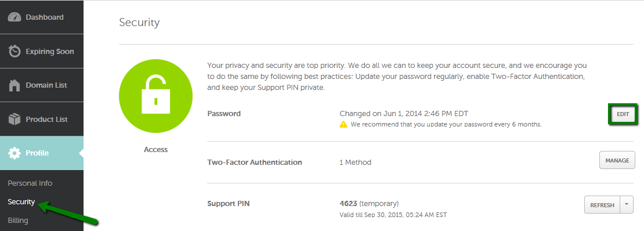Collapse the Profile sidebar section
Viewport: 644px width, 231px height.
[41, 153]
